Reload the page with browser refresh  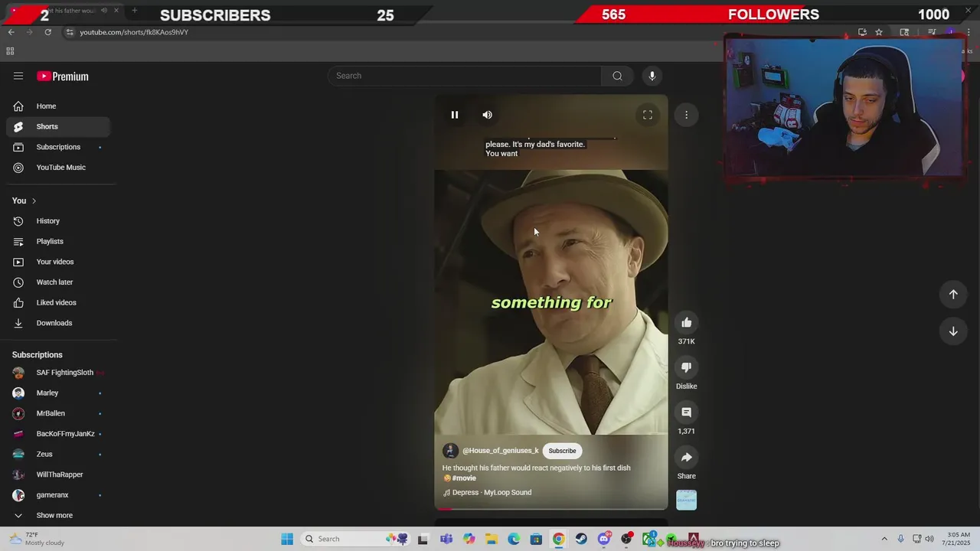point(47,32)
